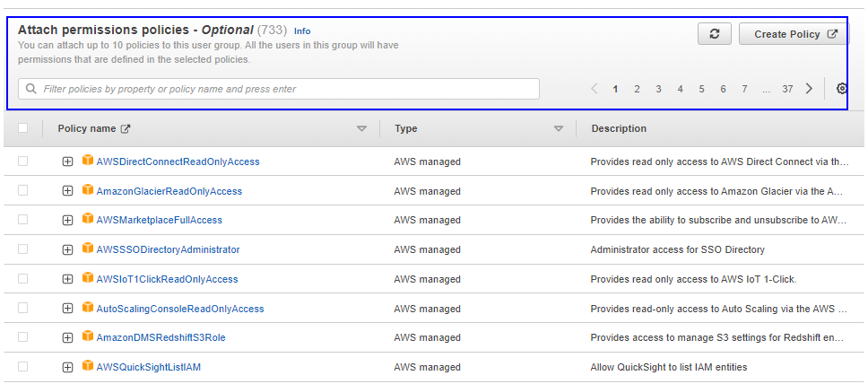
Task: Click the orange policy icon for AmazonGlacierReadOnlyAccess
Action: (88, 190)
